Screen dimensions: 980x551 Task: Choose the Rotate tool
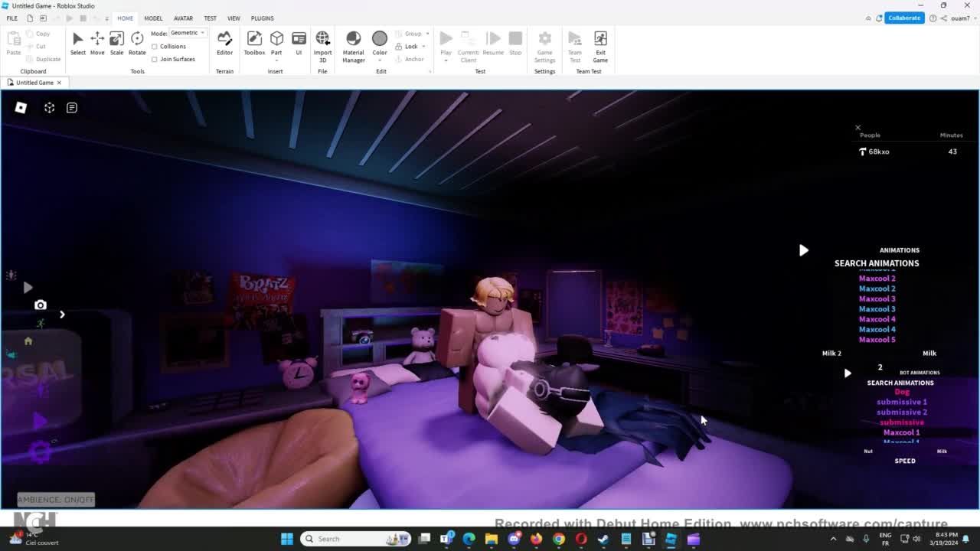click(x=137, y=43)
